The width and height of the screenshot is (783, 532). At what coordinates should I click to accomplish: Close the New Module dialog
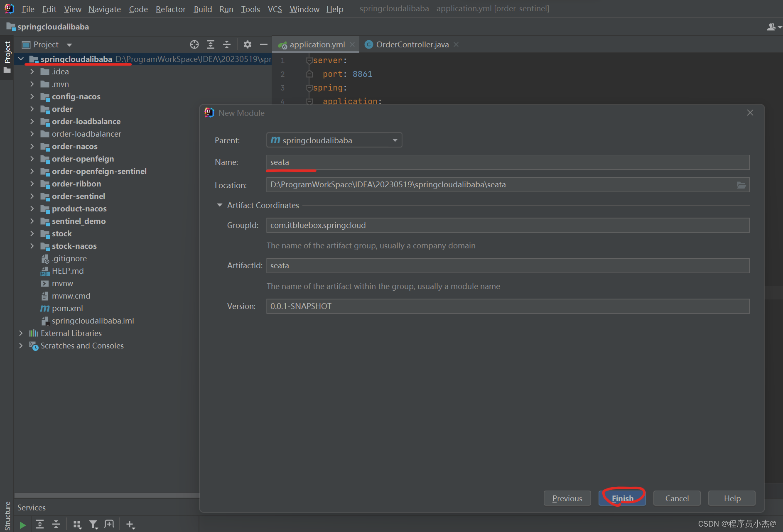[x=750, y=113]
